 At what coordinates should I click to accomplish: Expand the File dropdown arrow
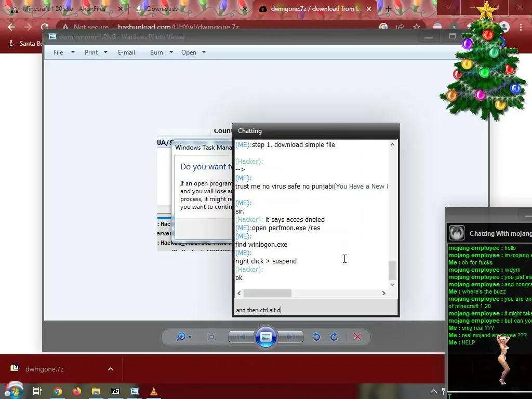73,52
